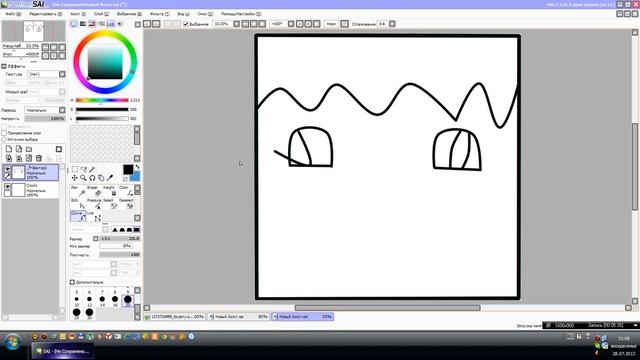The width and height of the screenshot is (640, 360).
Task: Click the hue slider bar
Action: [102, 100]
